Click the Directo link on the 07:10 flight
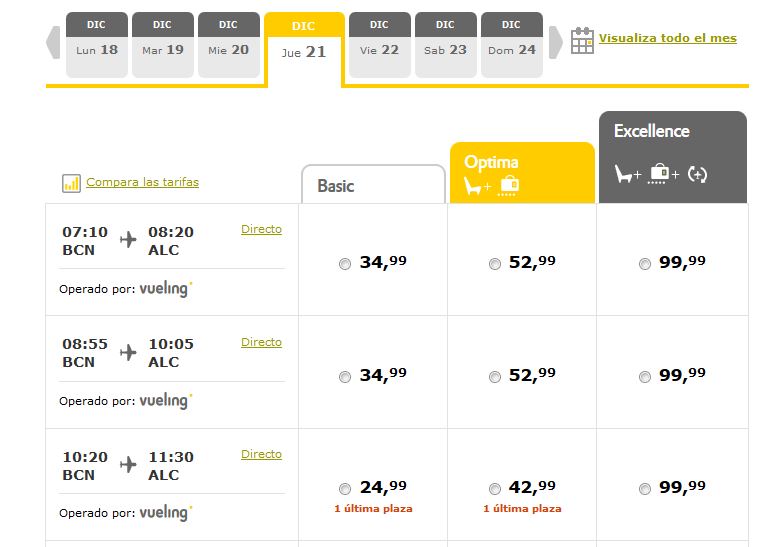 (x=261, y=229)
